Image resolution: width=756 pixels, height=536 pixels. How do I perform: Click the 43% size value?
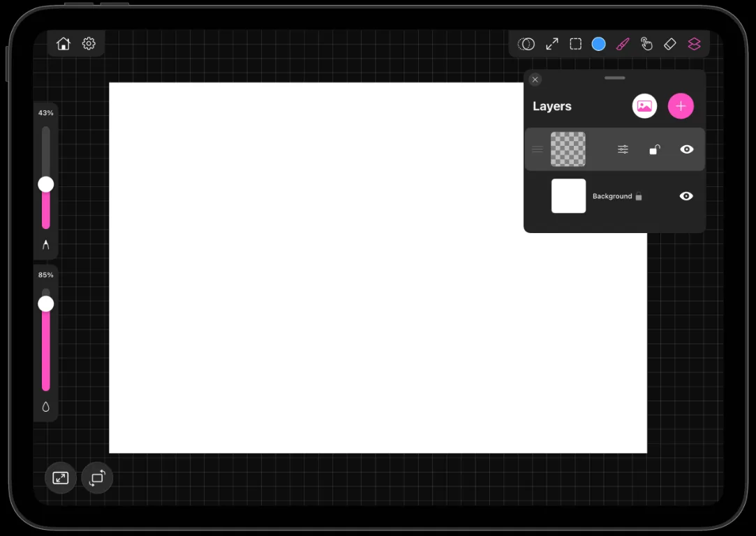point(46,113)
